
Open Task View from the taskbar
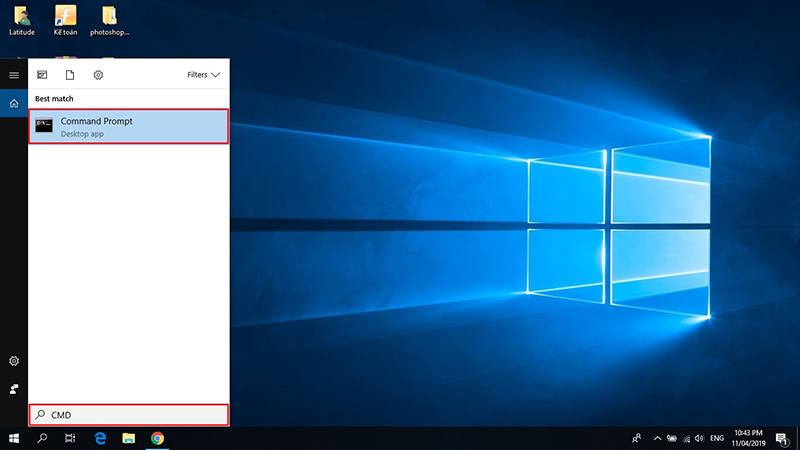[70, 438]
